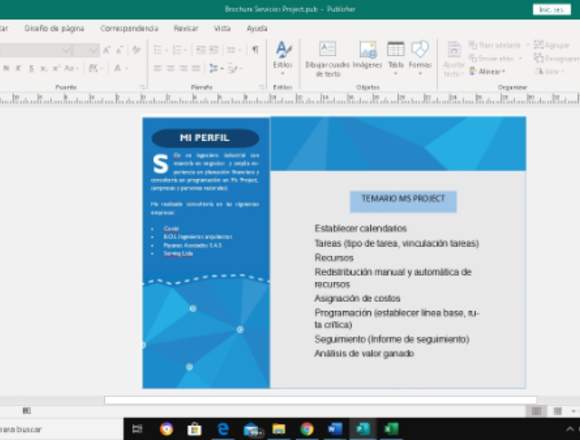Open File Explorer from taskbar
The height and width of the screenshot is (440, 580).
279,429
